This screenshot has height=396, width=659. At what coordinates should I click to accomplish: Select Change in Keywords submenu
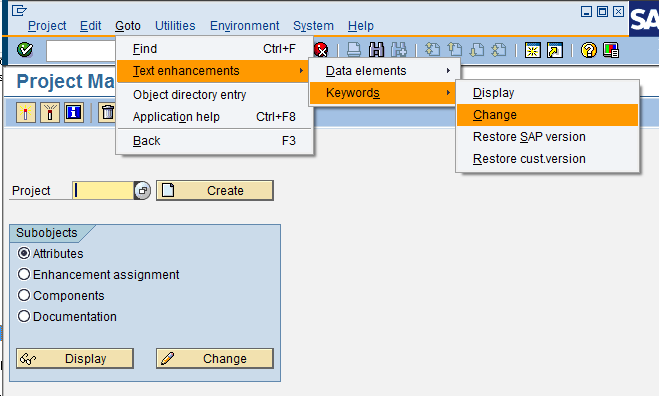[547, 115]
